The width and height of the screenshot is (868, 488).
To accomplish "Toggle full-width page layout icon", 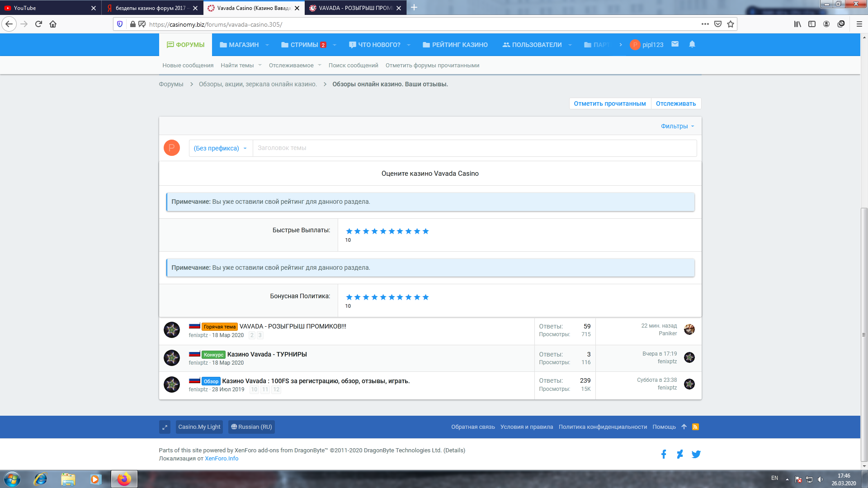I will (x=165, y=427).
